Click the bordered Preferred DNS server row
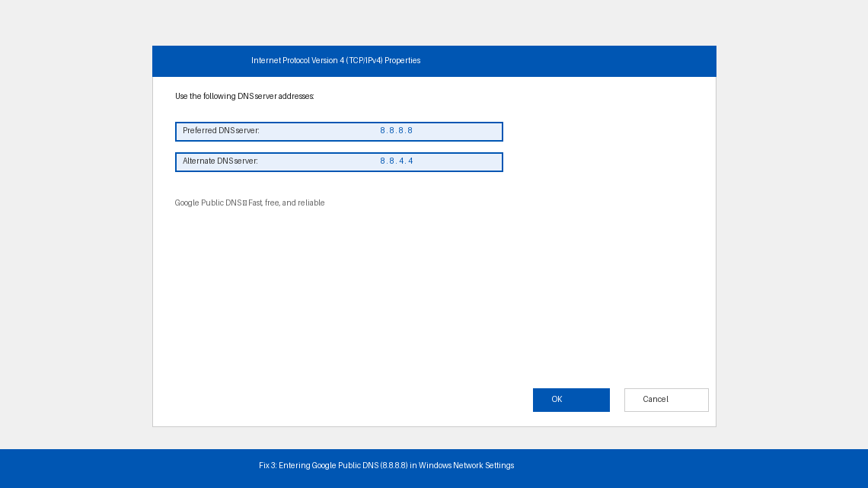This screenshot has width=868, height=488. pos(339,131)
